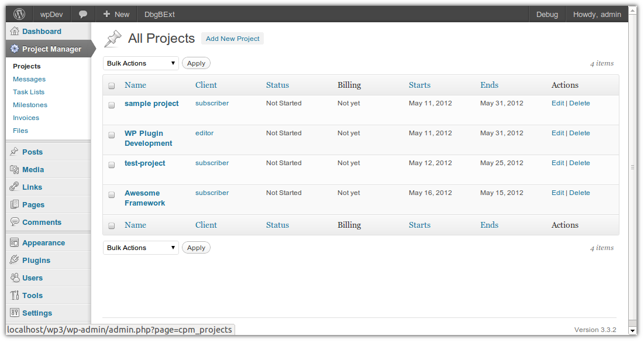This screenshot has width=644, height=342.
Task: Delete the Awesome Framework project
Action: 580,193
